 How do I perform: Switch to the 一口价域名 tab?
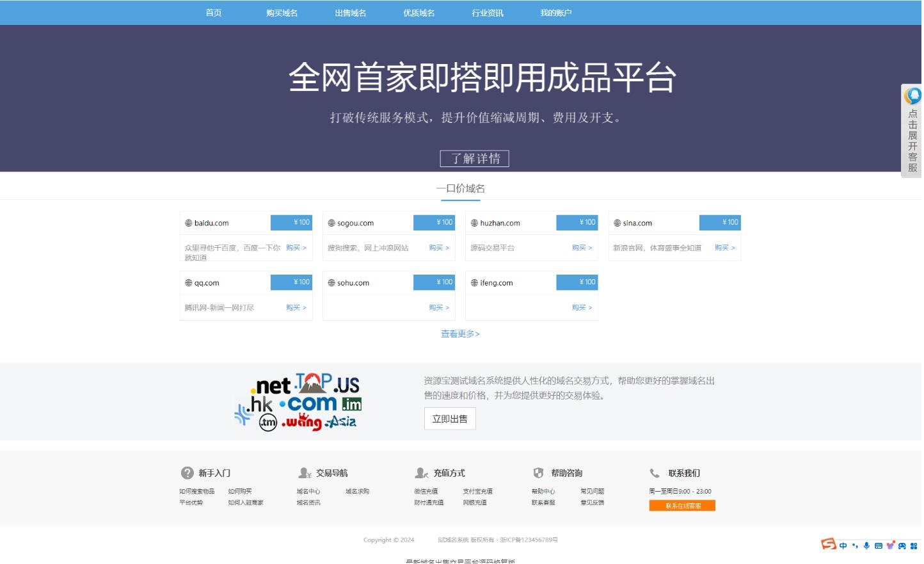point(460,188)
